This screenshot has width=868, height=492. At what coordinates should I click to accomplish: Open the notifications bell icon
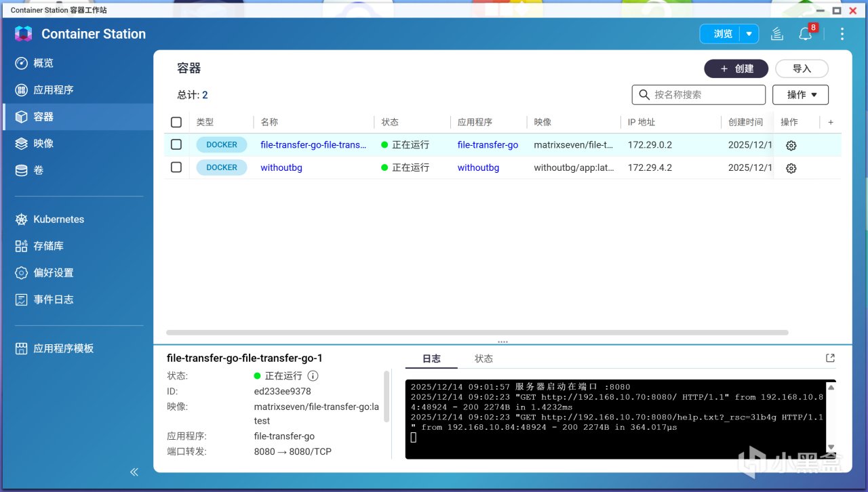(x=806, y=34)
